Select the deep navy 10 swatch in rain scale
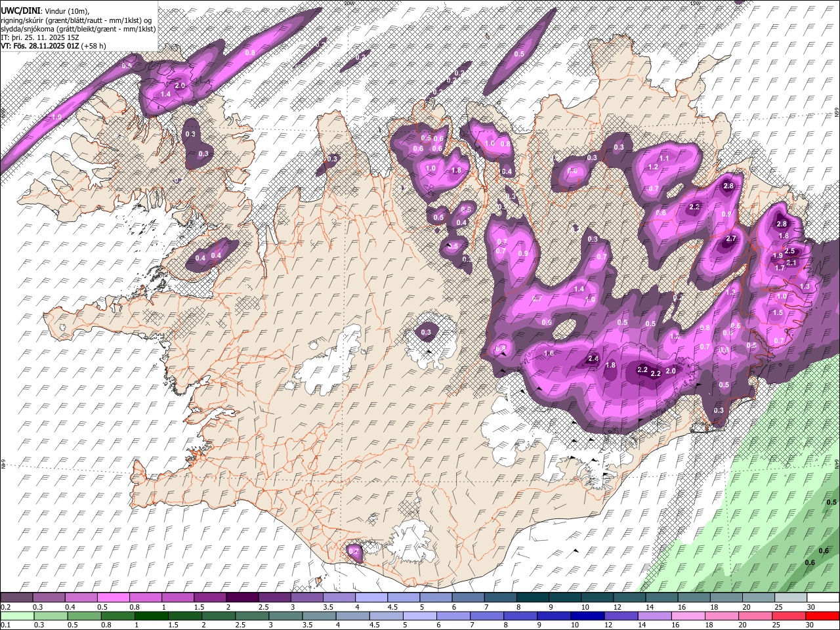The width and height of the screenshot is (840, 630). 587,616
